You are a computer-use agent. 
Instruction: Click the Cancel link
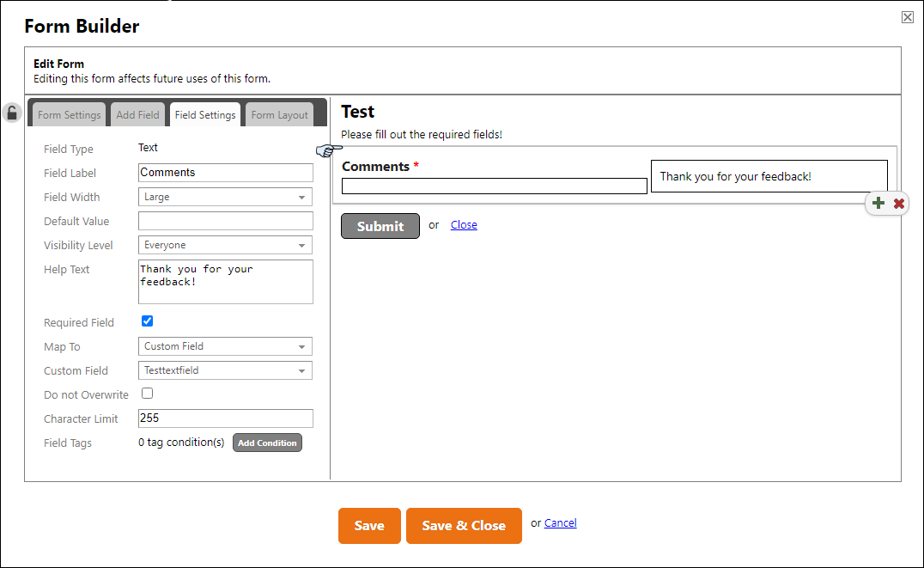pos(560,522)
